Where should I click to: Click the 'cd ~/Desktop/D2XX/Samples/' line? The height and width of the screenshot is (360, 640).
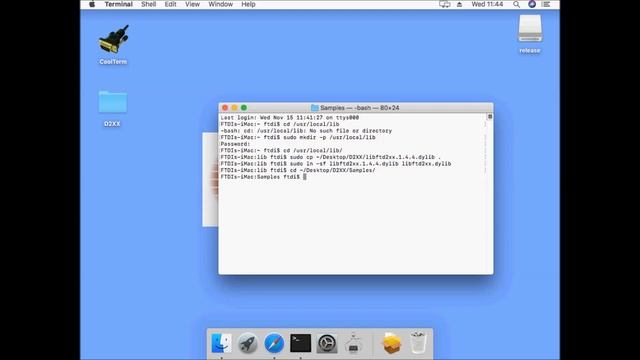[x=298, y=170]
